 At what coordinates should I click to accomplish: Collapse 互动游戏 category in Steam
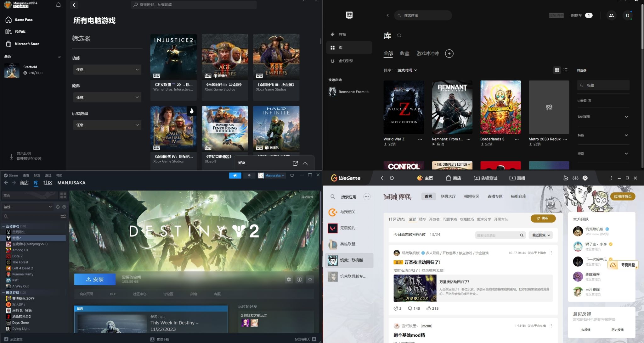pyautogui.click(x=3, y=226)
